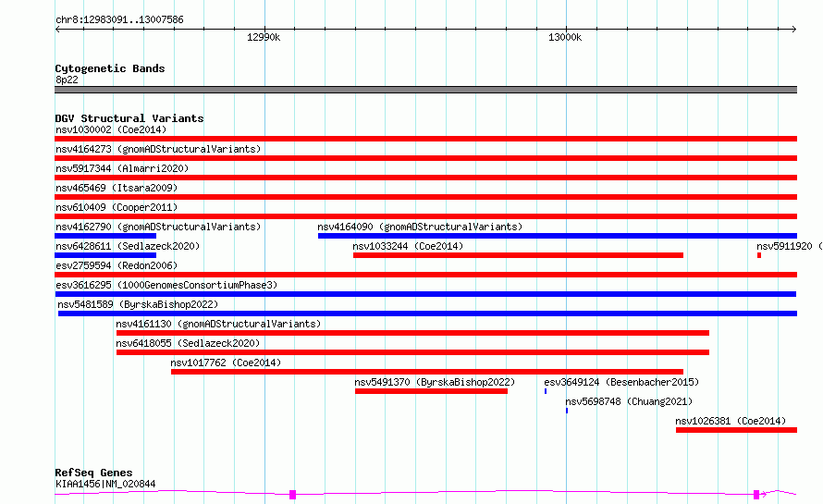Select the first magenta exon of KIAA1456
This screenshot has width=823, height=504.
pos(293,495)
